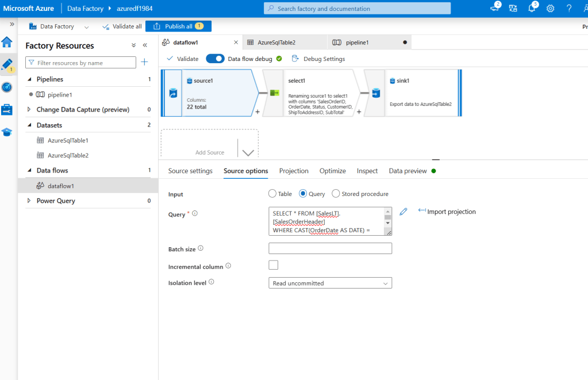This screenshot has height=380, width=588.
Task: Switch to the Projection tab
Action: [x=294, y=171]
